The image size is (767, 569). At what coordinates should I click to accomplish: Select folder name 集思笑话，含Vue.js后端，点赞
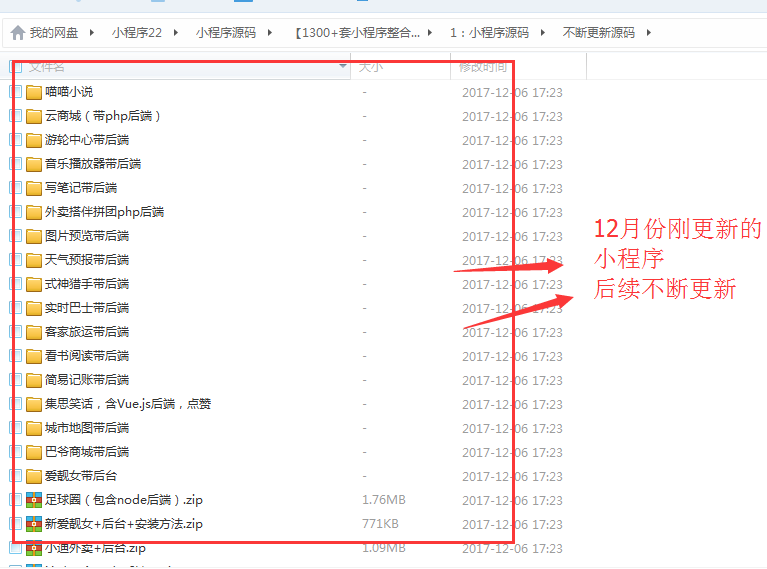tap(128, 404)
